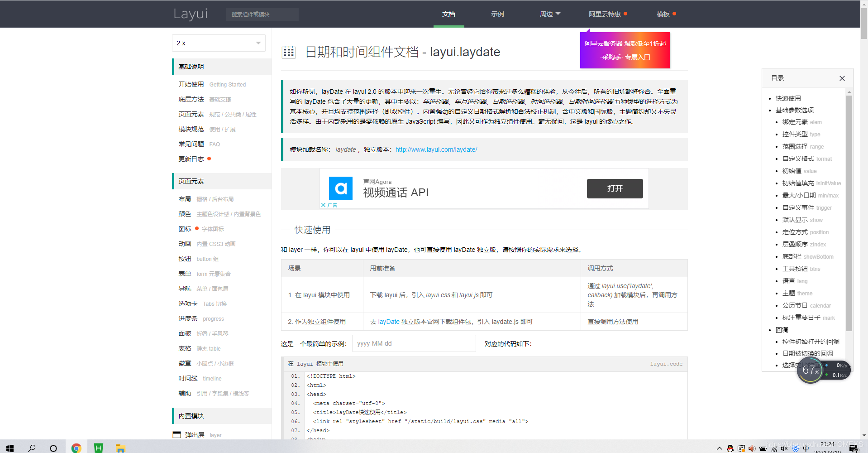
Task: Open 时间线 timeline sidebar item
Action: pyautogui.click(x=200, y=378)
